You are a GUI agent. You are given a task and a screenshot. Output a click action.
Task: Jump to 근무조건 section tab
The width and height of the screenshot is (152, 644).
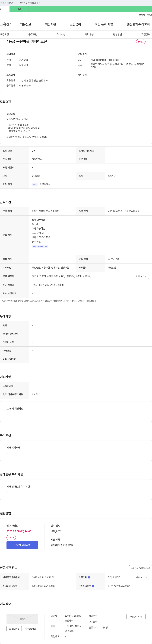pyautogui.click(x=33, y=34)
